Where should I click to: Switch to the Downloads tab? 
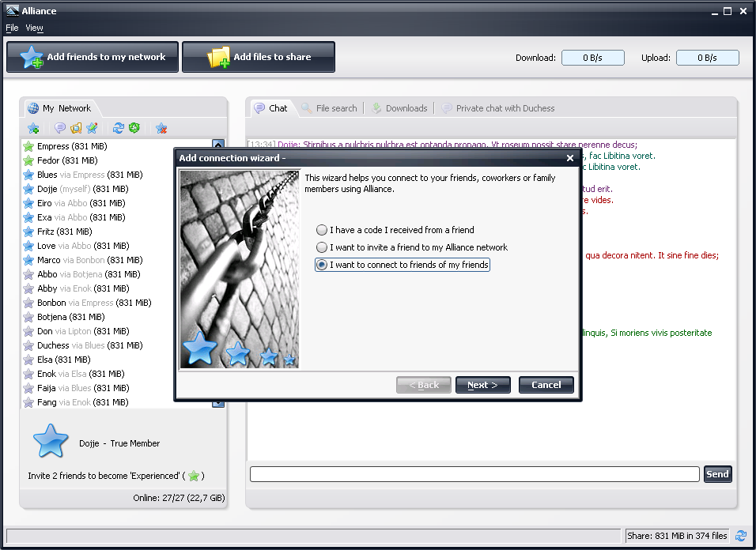coord(399,108)
